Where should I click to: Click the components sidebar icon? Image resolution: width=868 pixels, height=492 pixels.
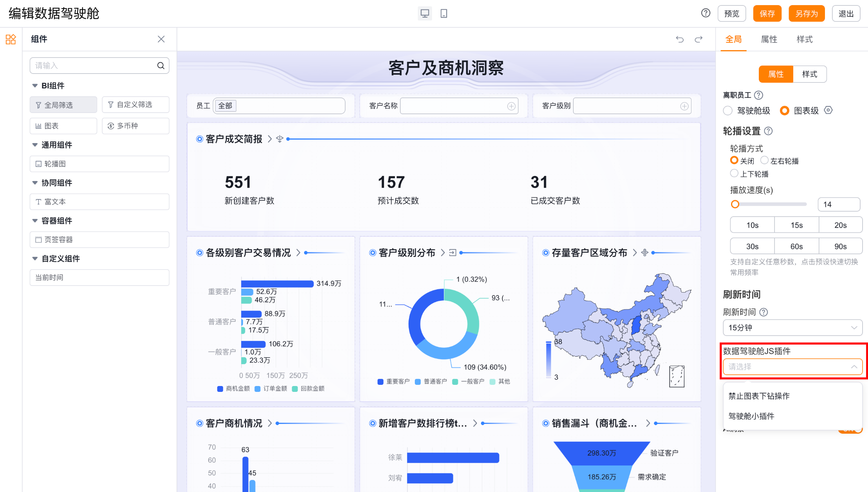click(x=11, y=39)
